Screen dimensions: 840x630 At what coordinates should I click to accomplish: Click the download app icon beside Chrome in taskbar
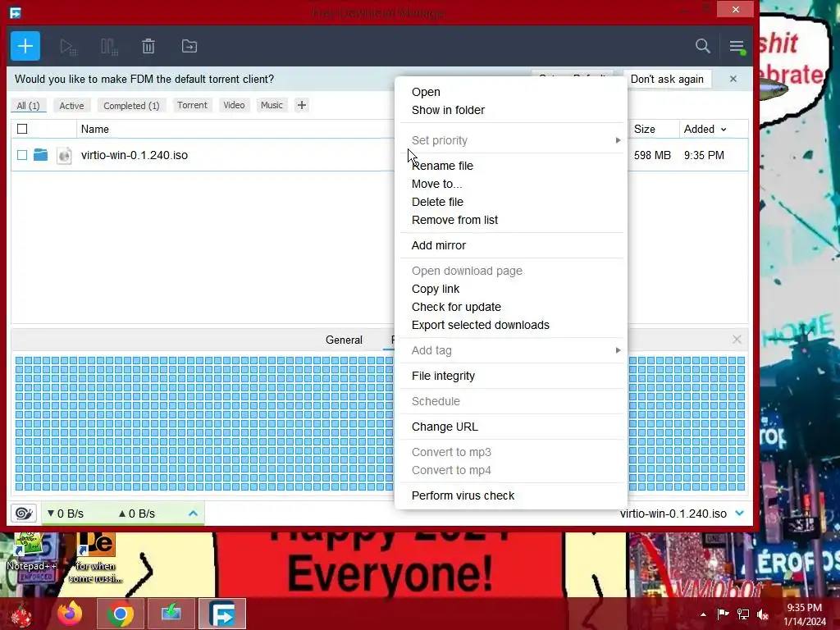(x=171, y=614)
